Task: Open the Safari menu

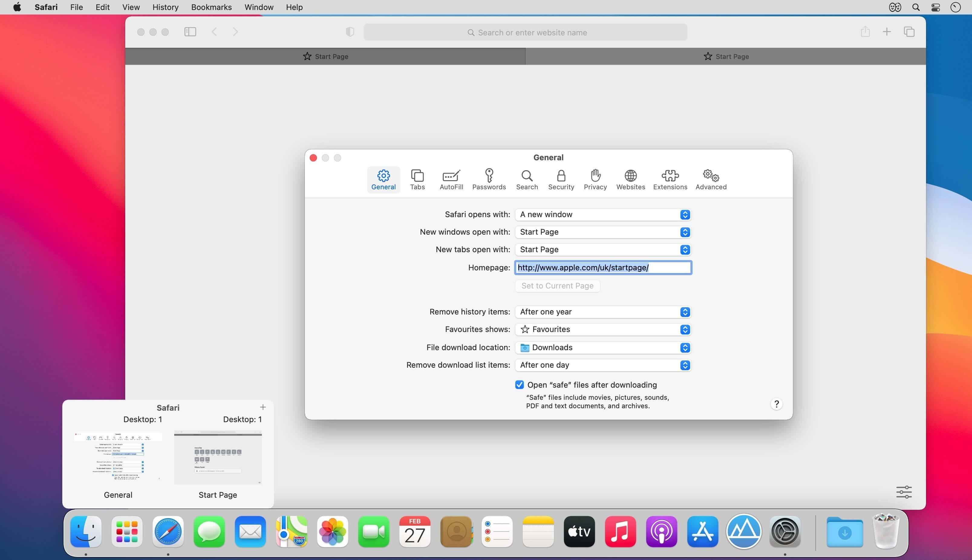Action: [x=46, y=7]
